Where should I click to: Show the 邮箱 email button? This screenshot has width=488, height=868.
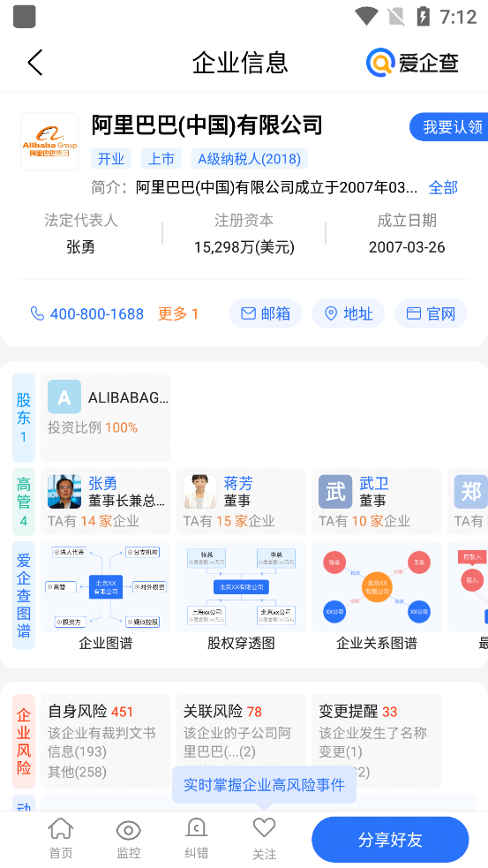click(266, 313)
